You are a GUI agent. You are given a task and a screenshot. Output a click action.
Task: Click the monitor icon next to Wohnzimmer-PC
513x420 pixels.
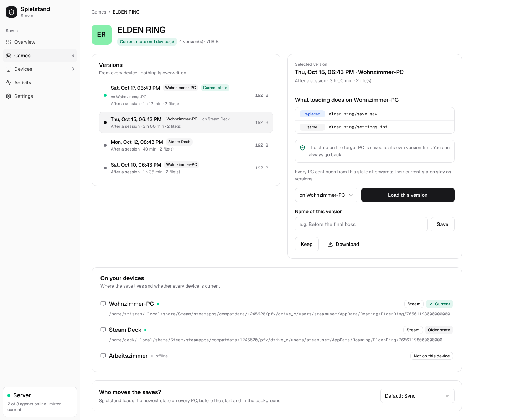pos(103,304)
